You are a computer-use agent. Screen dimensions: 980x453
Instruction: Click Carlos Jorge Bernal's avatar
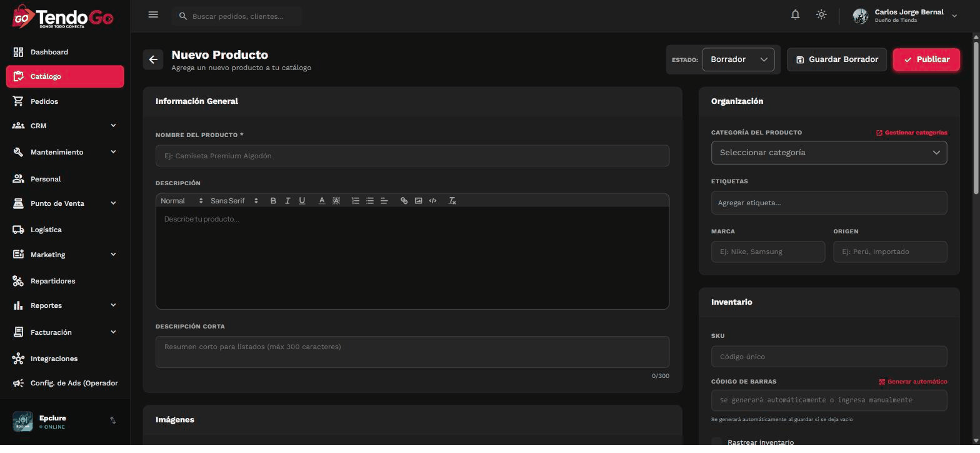(861, 16)
